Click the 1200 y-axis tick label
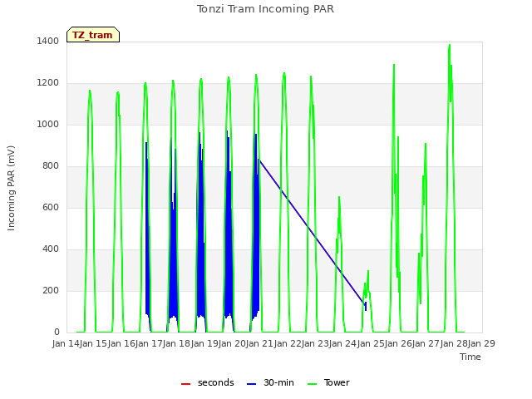The image size is (532, 399). (x=47, y=83)
